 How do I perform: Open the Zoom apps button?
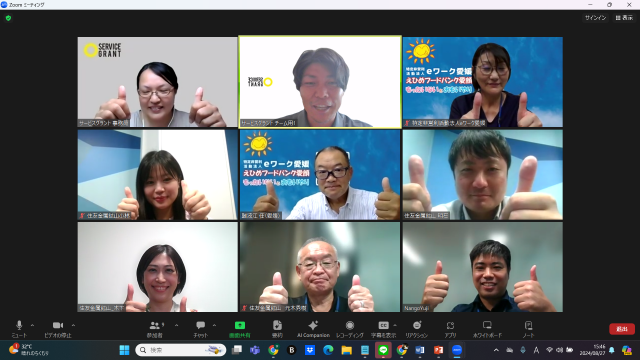pyautogui.click(x=450, y=329)
